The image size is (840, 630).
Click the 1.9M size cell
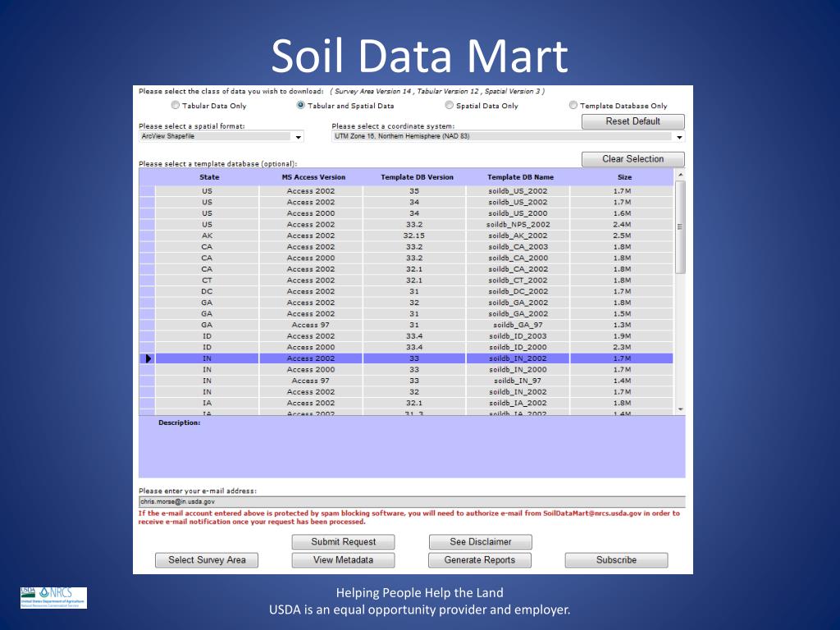click(x=622, y=336)
